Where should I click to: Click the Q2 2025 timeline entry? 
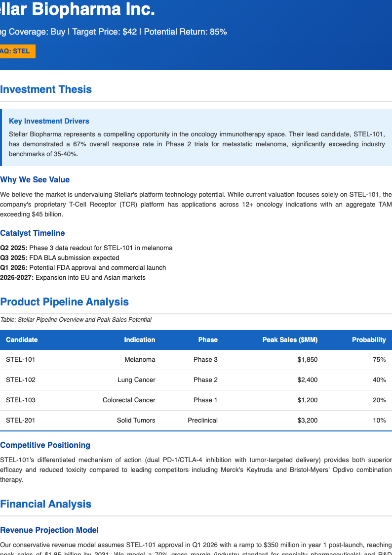point(86,248)
